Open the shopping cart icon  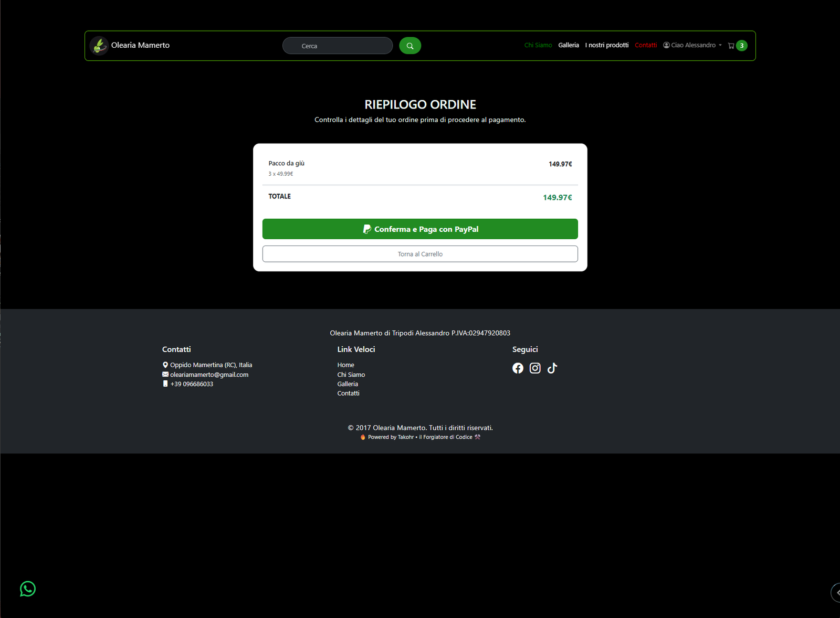(731, 46)
